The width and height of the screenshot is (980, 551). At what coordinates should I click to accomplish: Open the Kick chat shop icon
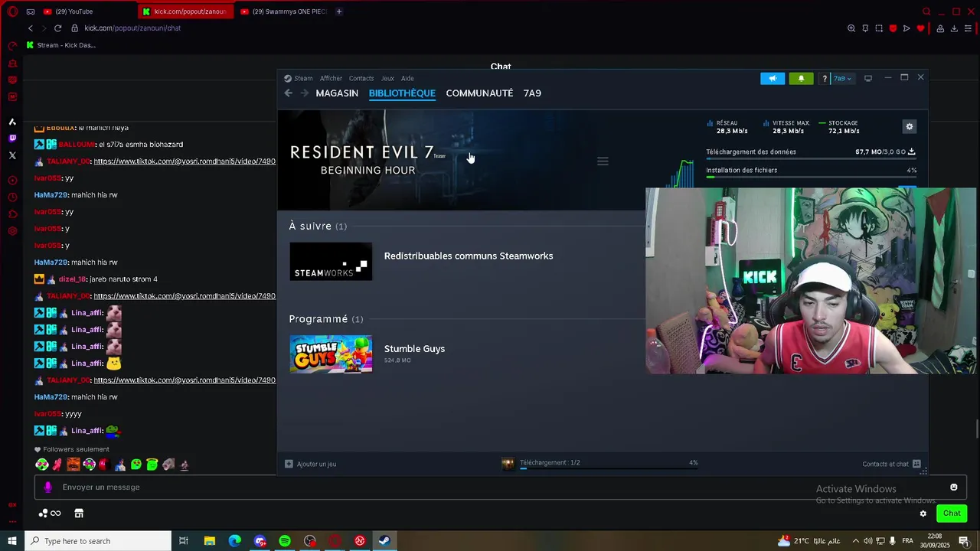click(79, 514)
